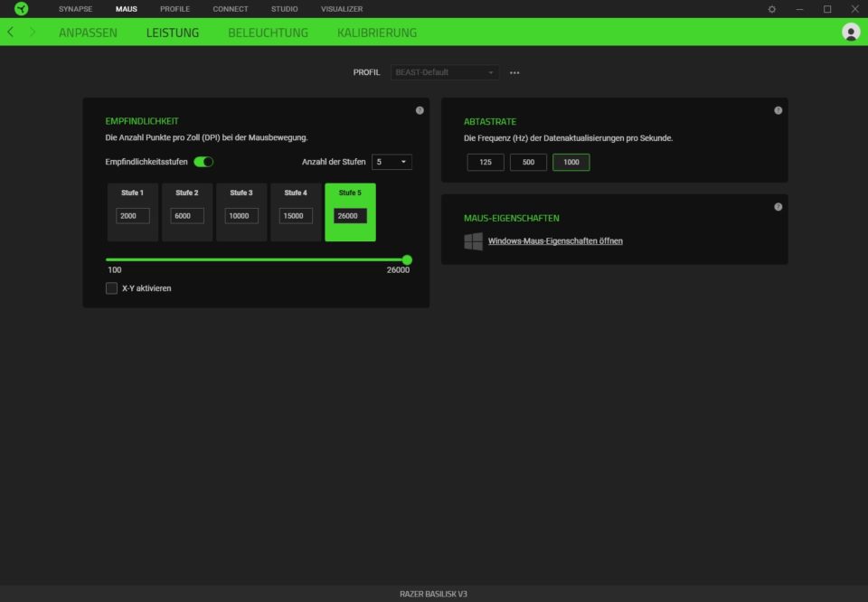868x602 pixels.
Task: Switch to the Beleuchtung tab
Action: 268,33
